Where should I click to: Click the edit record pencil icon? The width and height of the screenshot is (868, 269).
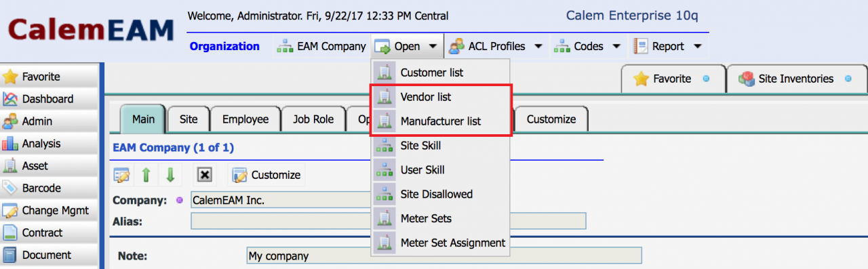[122, 175]
